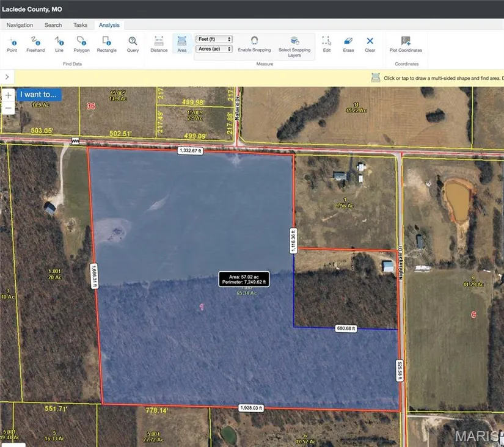The width and height of the screenshot is (504, 447).
Task: Toggle Enable Snapping
Action: click(x=254, y=43)
